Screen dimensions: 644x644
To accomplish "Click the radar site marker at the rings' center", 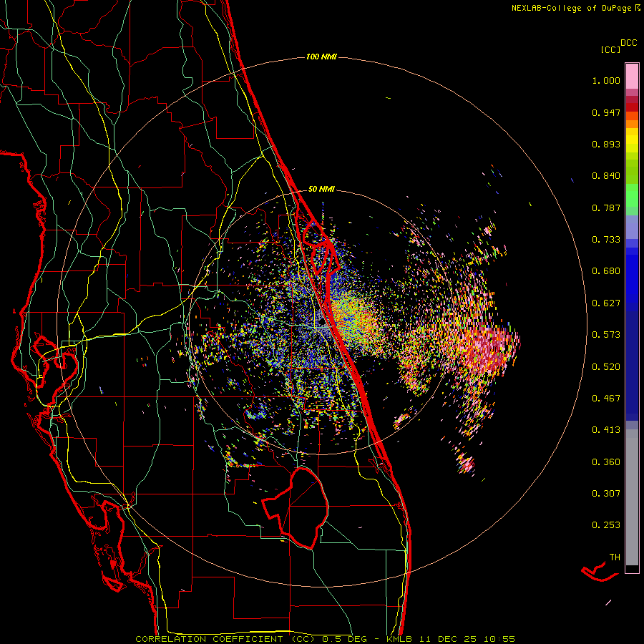I will 321,321.
